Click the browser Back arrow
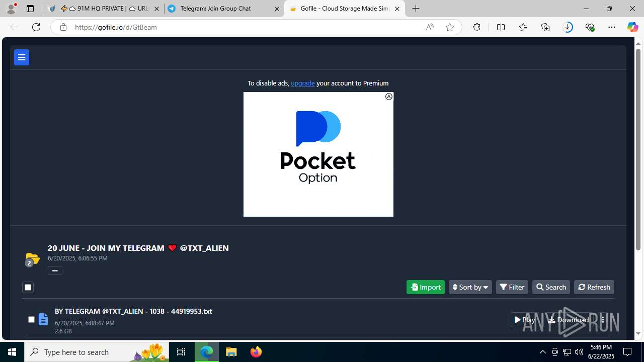The height and width of the screenshot is (362, 644). tap(14, 27)
